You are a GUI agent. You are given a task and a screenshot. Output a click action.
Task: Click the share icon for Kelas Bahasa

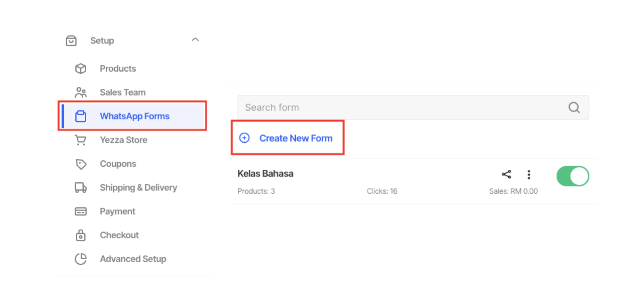point(506,174)
